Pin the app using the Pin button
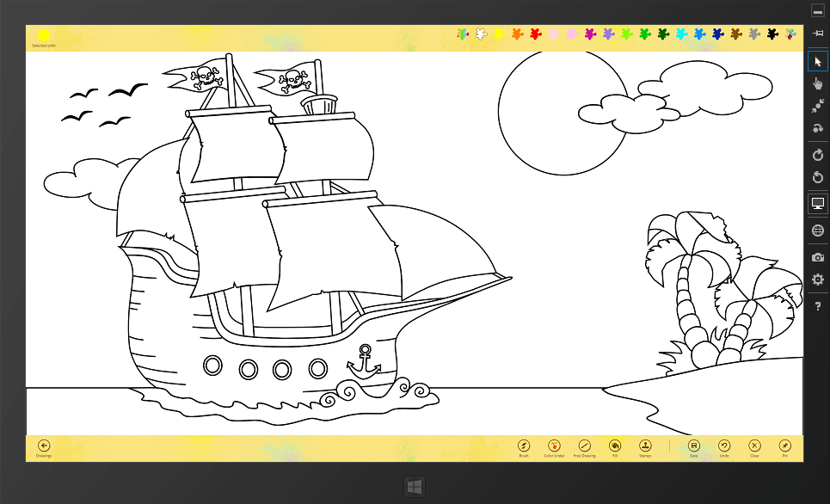This screenshot has height=504, width=830. coord(785,446)
